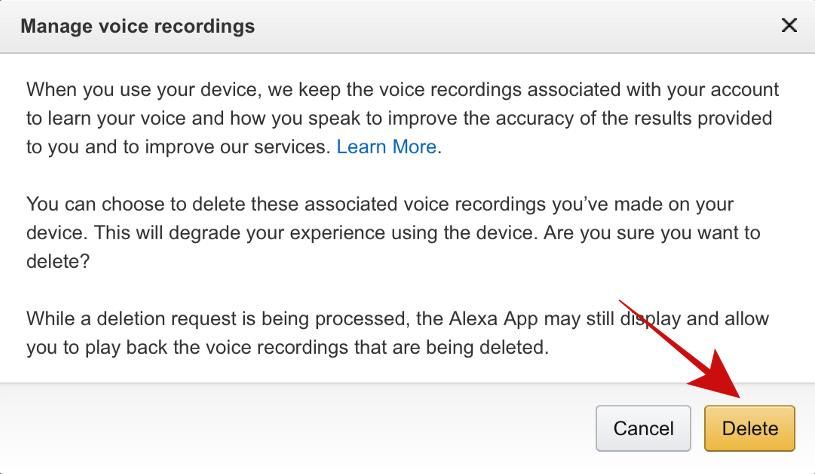Click the first paragraph about keeping recordings

pyautogui.click(x=400, y=118)
